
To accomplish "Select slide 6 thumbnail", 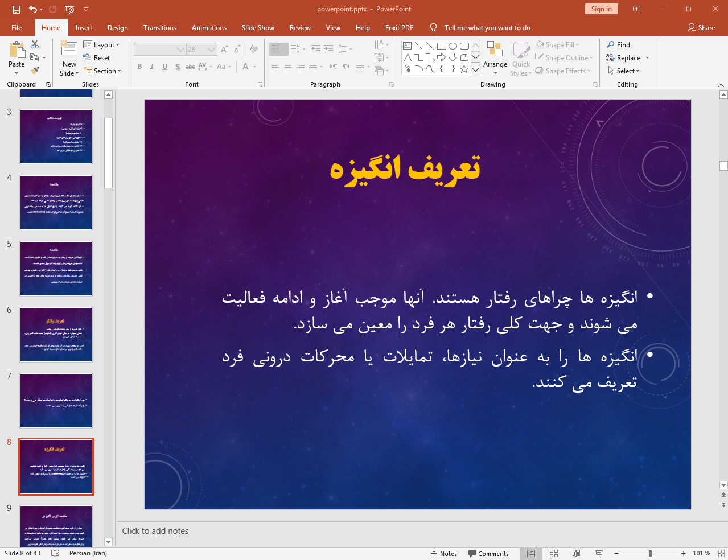I will click(56, 335).
